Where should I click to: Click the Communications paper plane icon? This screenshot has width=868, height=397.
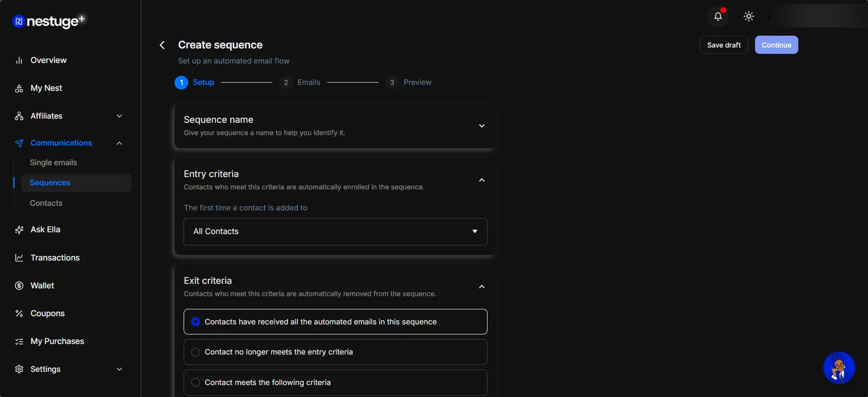(19, 143)
